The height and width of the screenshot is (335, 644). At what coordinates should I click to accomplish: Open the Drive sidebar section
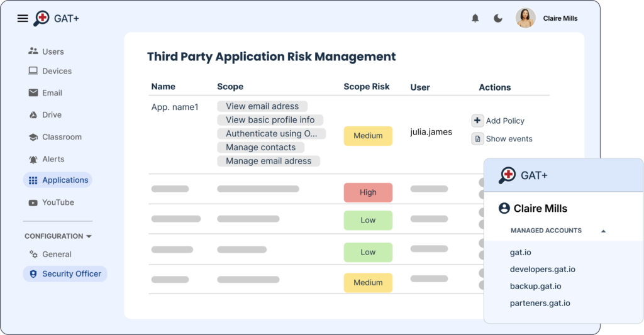(x=45, y=115)
